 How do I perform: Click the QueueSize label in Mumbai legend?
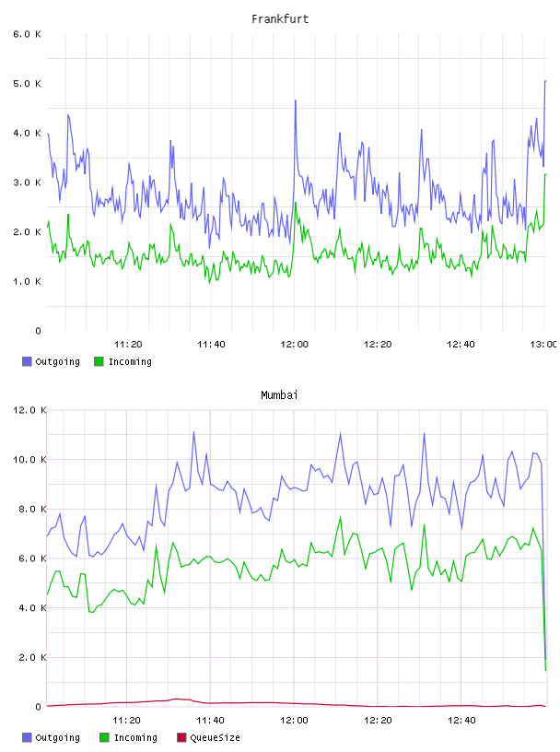(215, 737)
